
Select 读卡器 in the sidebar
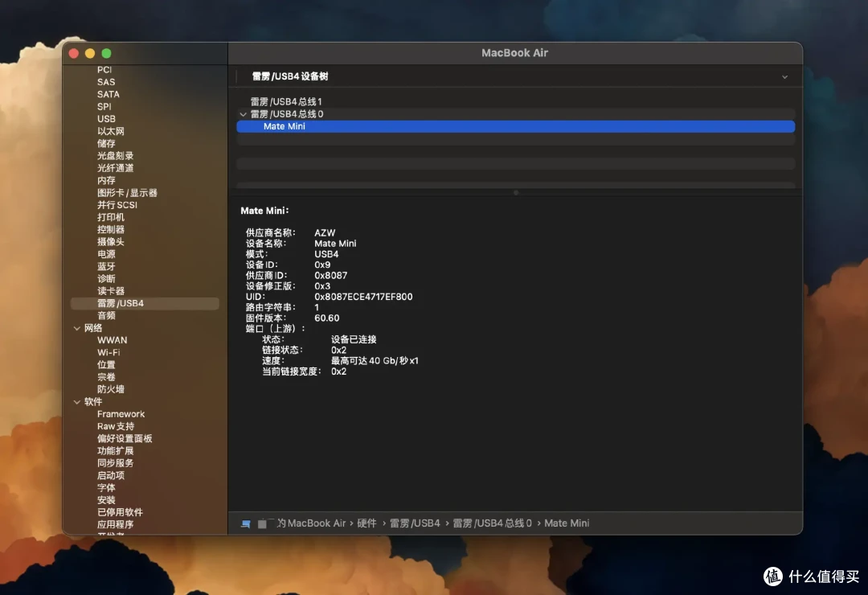click(x=111, y=291)
